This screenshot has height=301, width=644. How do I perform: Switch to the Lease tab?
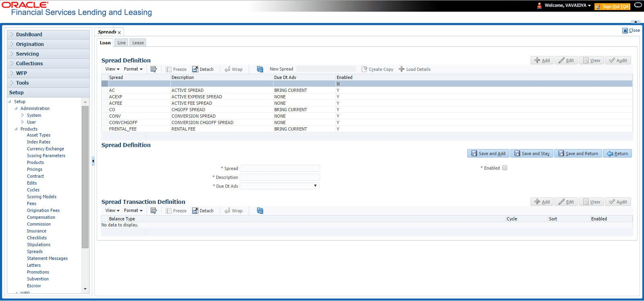[x=138, y=43]
